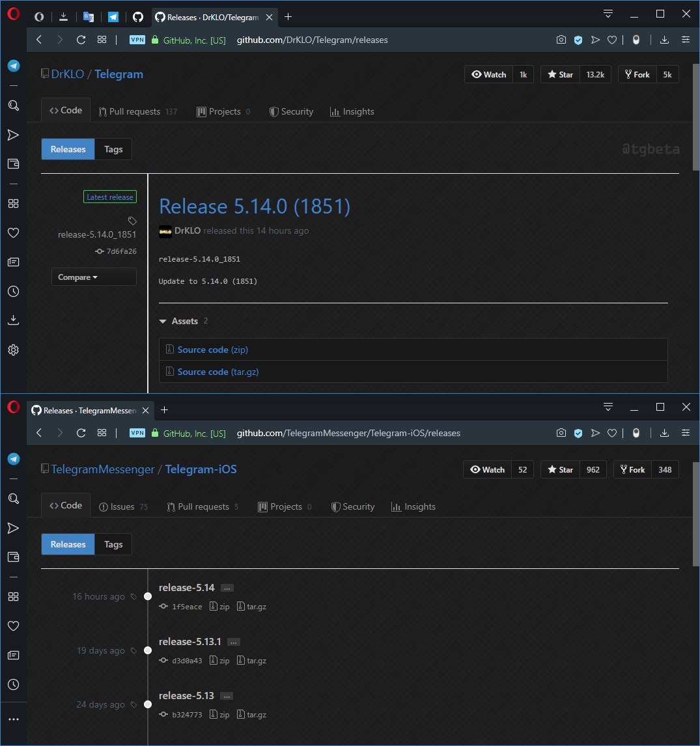This screenshot has width=700, height=746.
Task: Open Insights tab in DrKLO repo
Action: pos(352,112)
